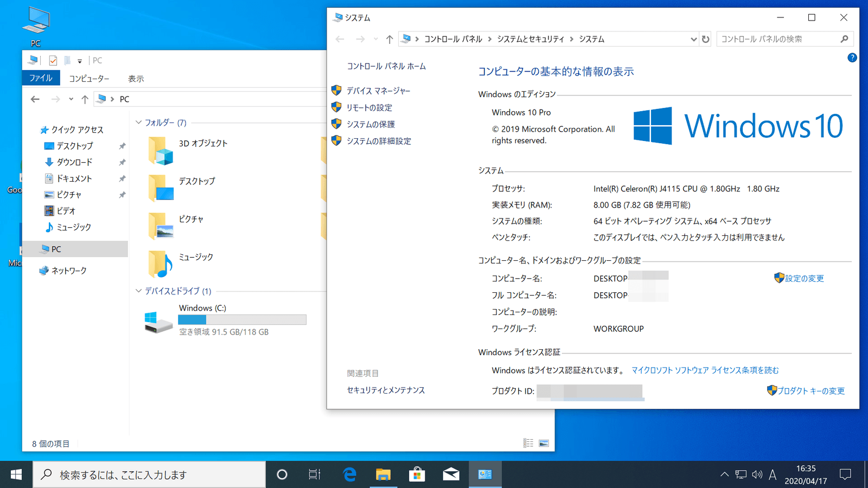
Task: Open Microsoft Store from the taskbar
Action: [x=417, y=474]
